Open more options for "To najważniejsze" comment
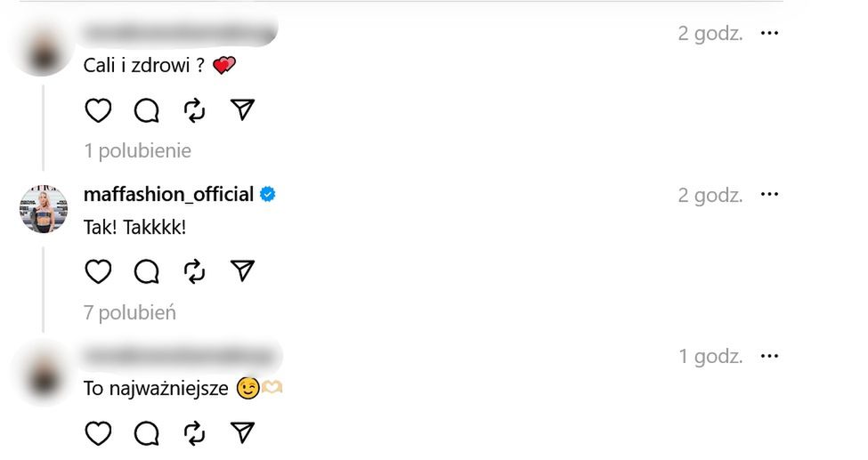Image resolution: width=868 pixels, height=460 pixels. 769,357
